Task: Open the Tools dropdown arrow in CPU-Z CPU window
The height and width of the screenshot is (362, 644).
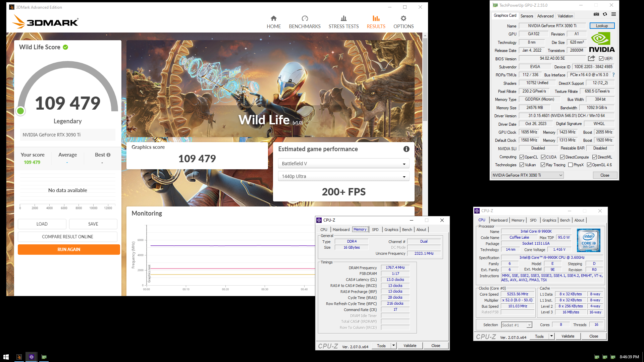Action: click(x=551, y=336)
